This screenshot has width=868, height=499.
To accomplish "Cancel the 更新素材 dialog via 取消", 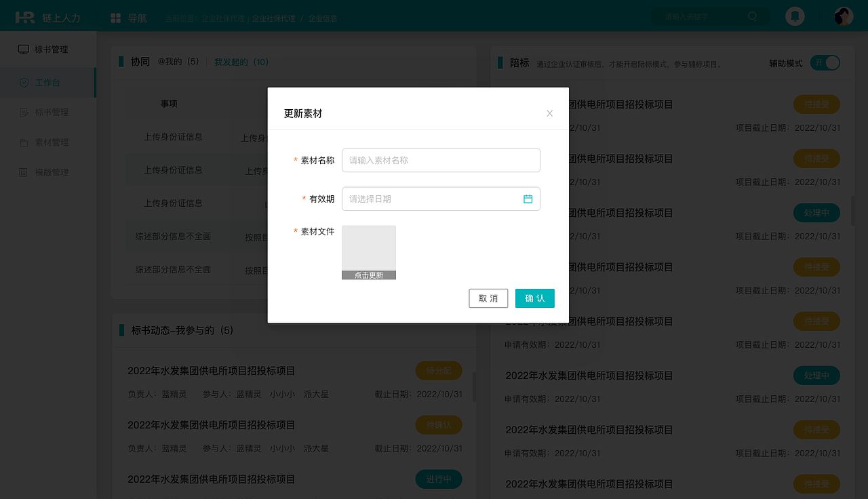I will click(488, 298).
